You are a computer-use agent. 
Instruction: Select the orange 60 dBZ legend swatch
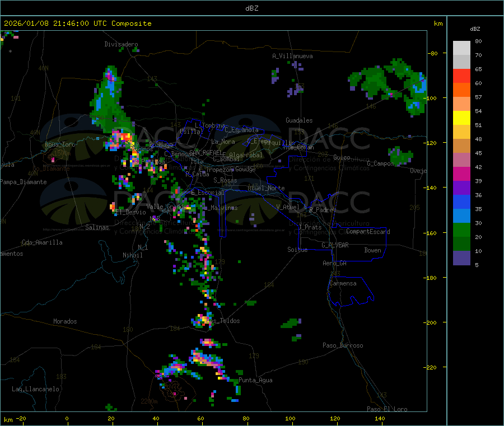pyautogui.click(x=461, y=90)
